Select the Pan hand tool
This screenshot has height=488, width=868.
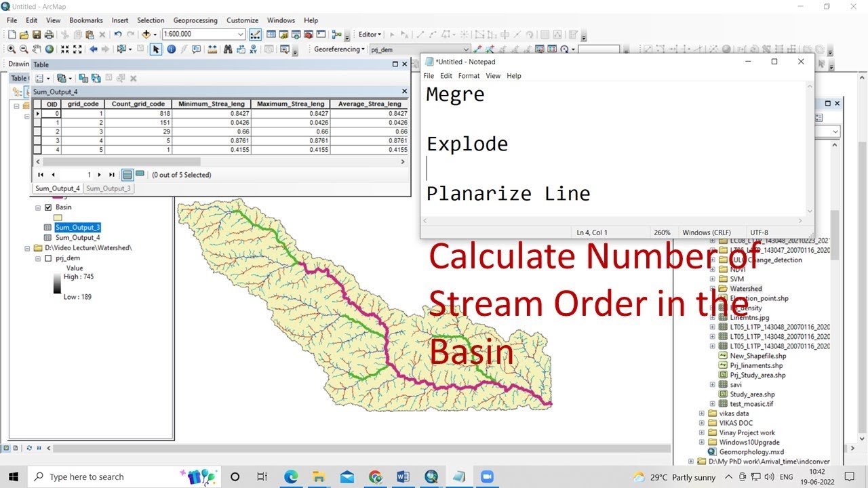37,49
